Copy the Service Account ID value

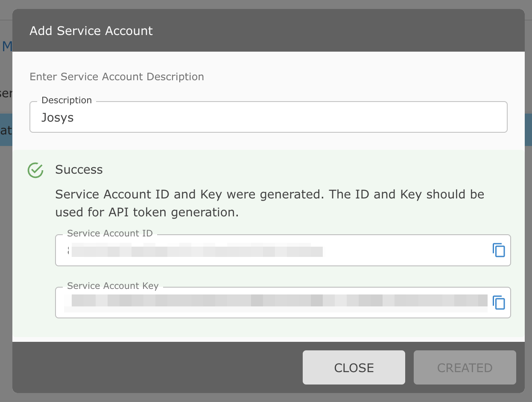point(499,250)
